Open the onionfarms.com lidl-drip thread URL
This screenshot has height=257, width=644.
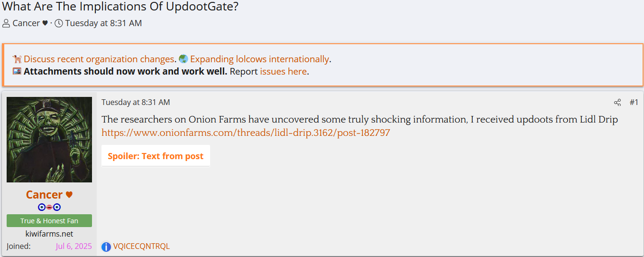point(246,133)
